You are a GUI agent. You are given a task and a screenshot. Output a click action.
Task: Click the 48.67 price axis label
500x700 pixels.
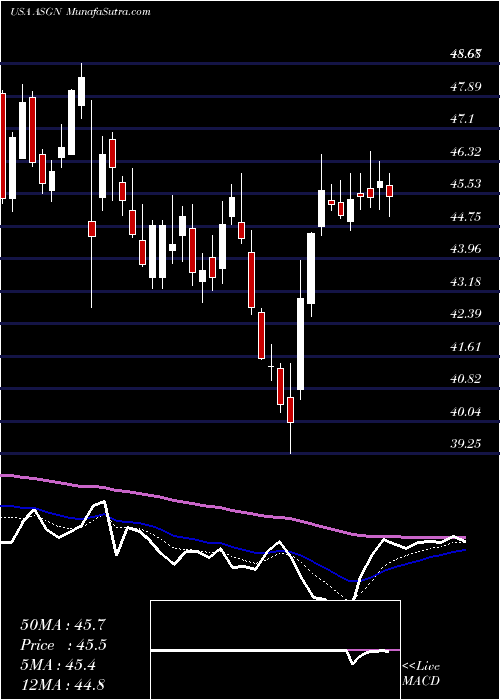[x=465, y=54]
